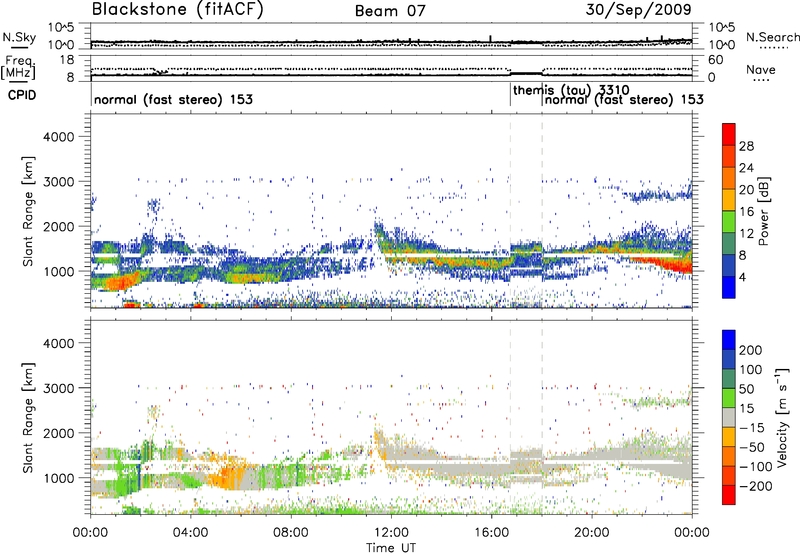
Task: Click the 'themis (tau) 3310' CPID text
Action: click(571, 90)
